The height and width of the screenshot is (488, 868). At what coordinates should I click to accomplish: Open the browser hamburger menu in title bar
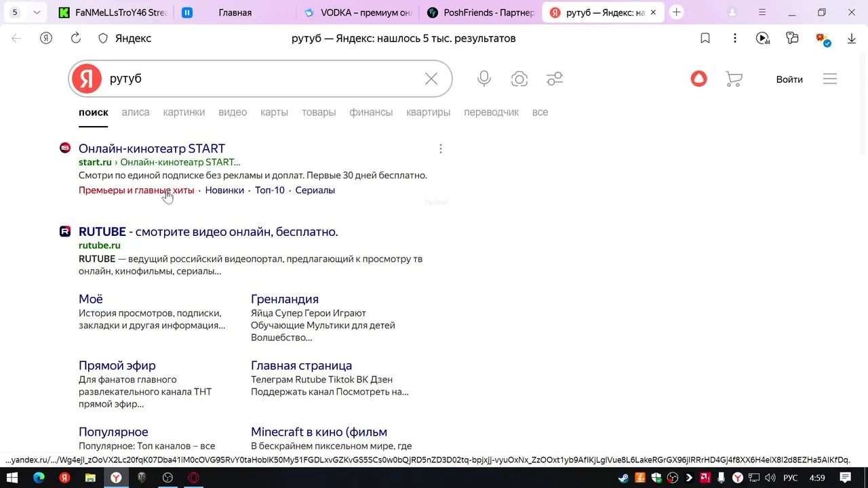pyautogui.click(x=762, y=12)
